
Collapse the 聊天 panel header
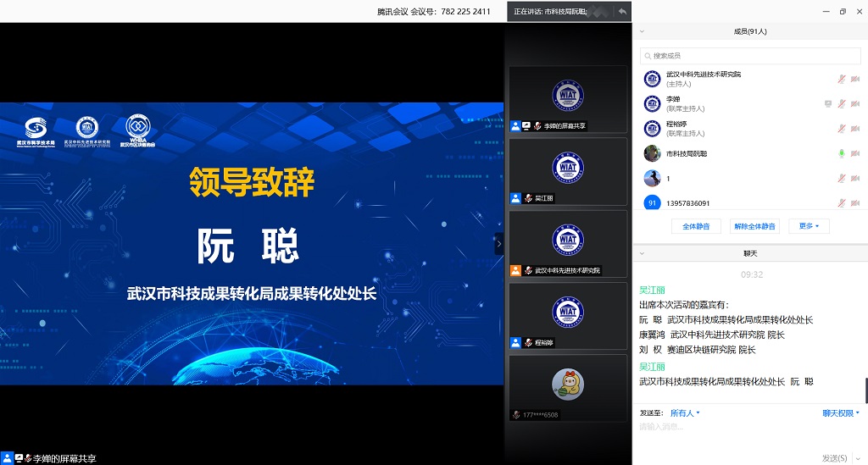tap(642, 253)
